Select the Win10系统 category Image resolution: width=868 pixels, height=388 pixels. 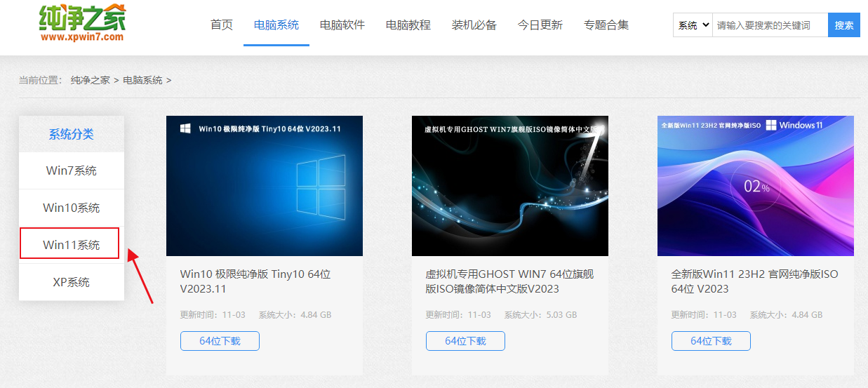pos(72,208)
